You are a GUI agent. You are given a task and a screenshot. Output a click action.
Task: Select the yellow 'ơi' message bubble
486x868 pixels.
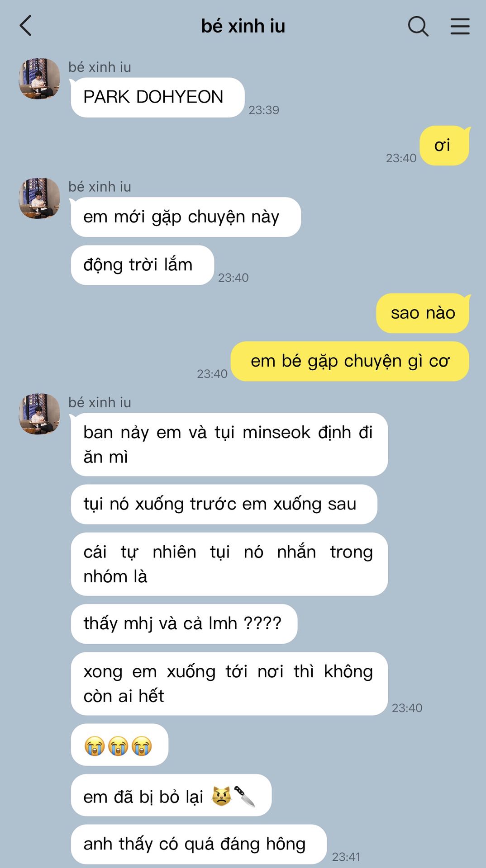444,146
